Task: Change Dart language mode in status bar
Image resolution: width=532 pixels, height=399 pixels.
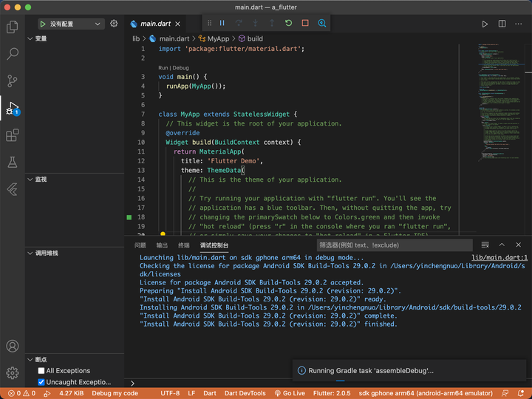Action: coord(210,393)
